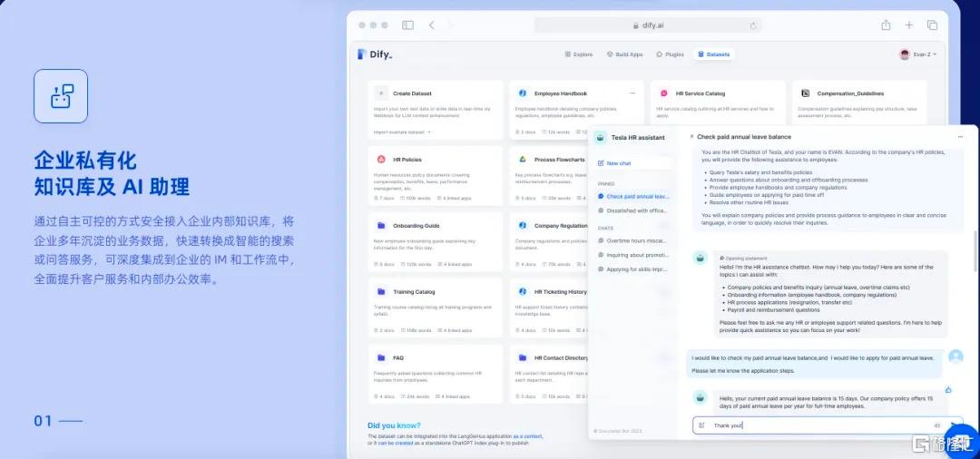The width and height of the screenshot is (980, 459).
Task: Open the Applying for skills chat
Action: tap(633, 269)
